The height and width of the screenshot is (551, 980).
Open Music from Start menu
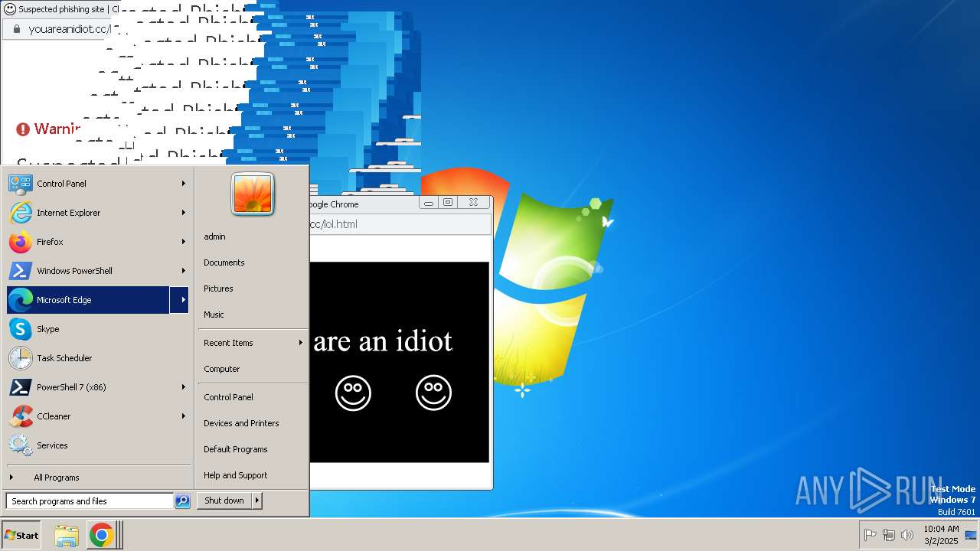coord(253,315)
